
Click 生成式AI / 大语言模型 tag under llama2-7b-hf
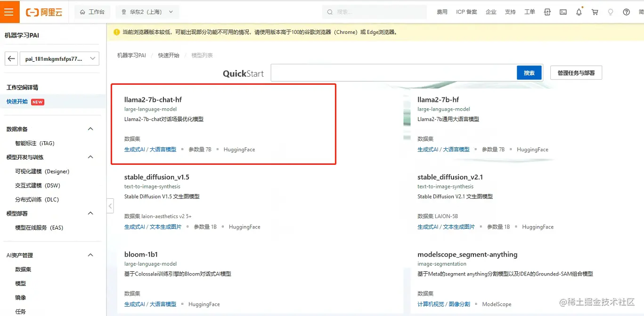(443, 150)
